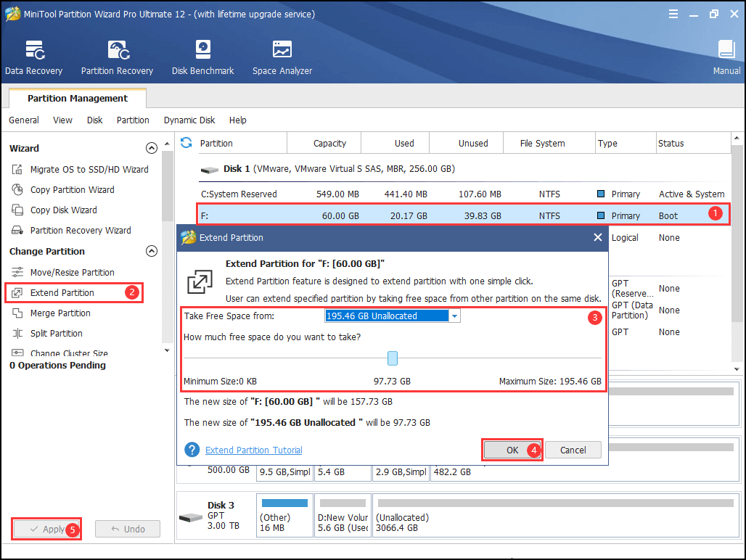The height and width of the screenshot is (560, 746).
Task: Select the 5.4 GB partition block
Action: 343,472
